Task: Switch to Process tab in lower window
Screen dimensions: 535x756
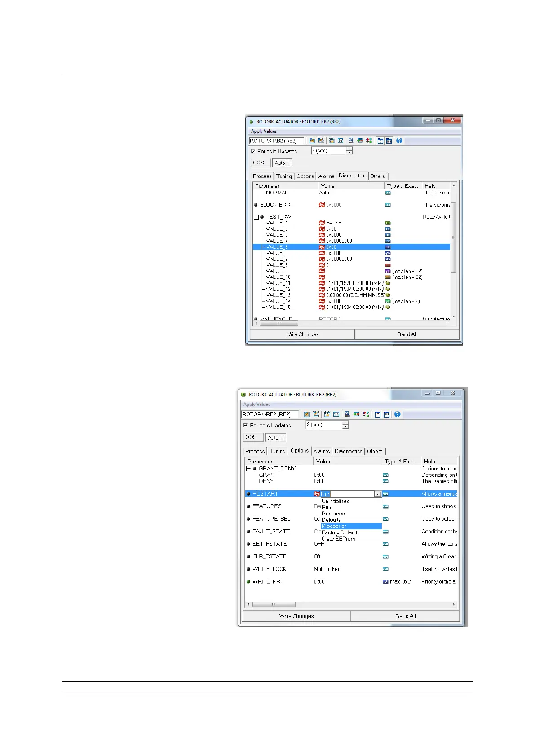Action: 255,451
